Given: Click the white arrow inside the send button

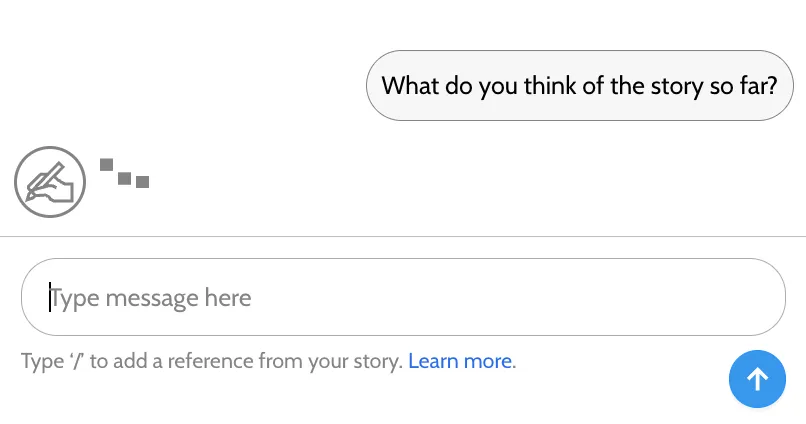Looking at the screenshot, I should pos(757,379).
